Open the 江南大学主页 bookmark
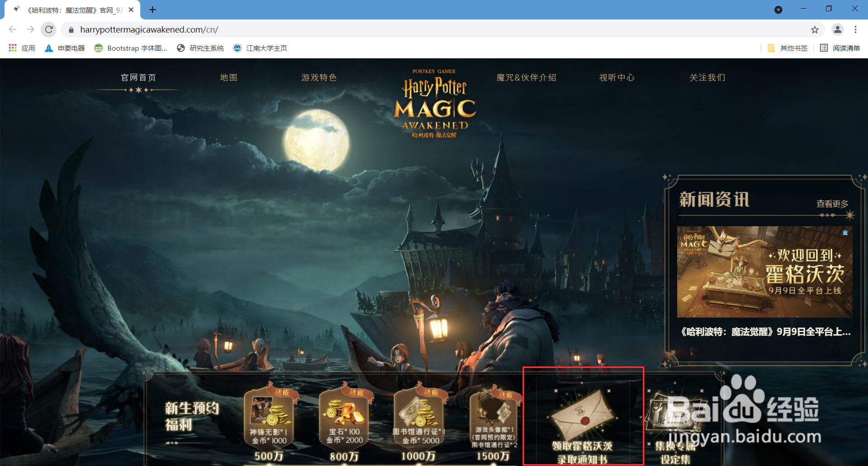The image size is (868, 466). (260, 48)
